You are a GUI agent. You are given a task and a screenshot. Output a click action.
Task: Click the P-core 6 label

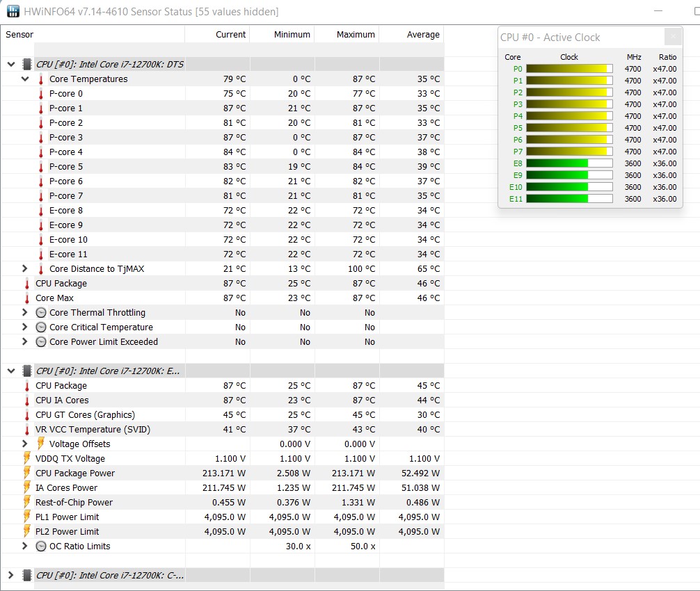click(x=65, y=181)
